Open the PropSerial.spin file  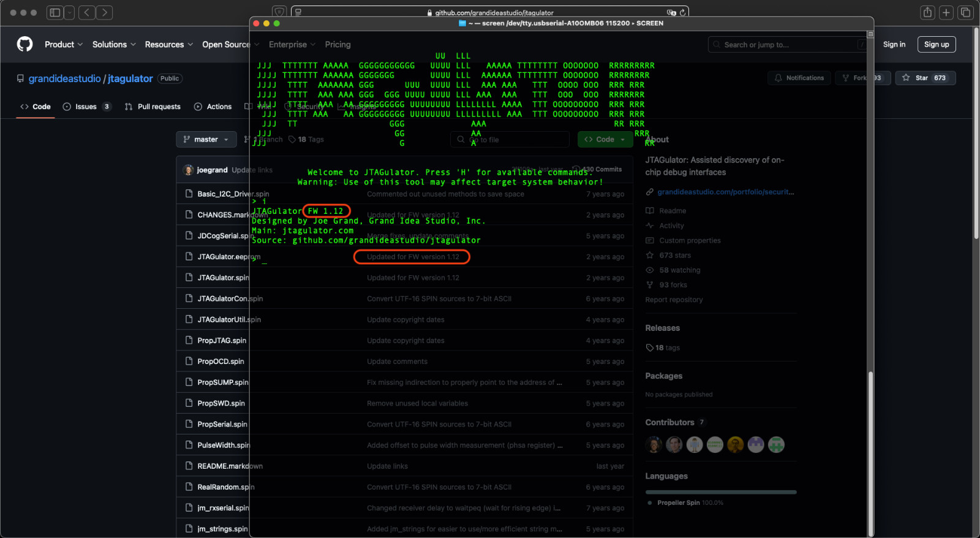pos(222,424)
